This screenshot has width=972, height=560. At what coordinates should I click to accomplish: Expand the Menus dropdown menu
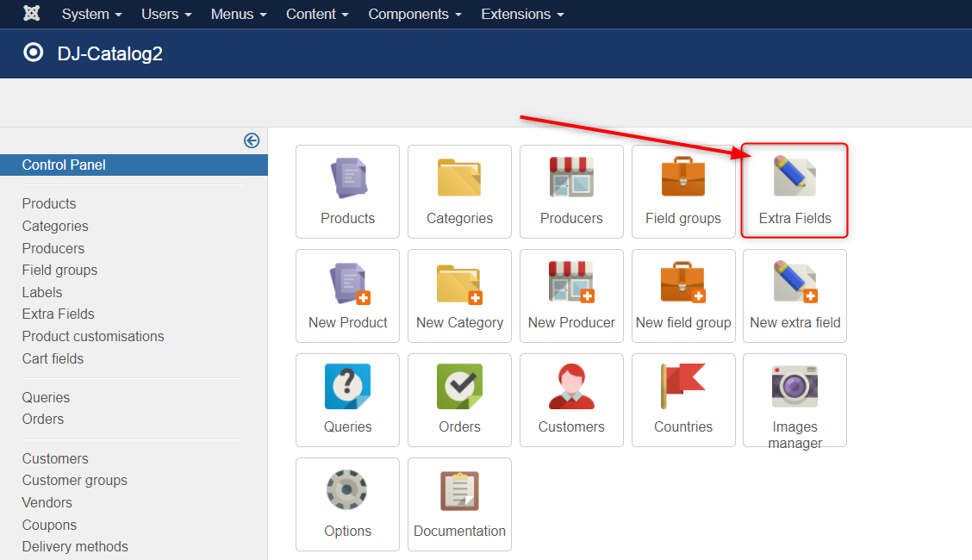tap(239, 14)
